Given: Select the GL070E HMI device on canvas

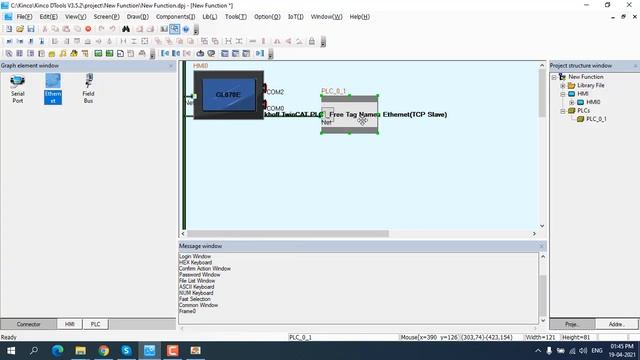Looking at the screenshot, I should 229,95.
